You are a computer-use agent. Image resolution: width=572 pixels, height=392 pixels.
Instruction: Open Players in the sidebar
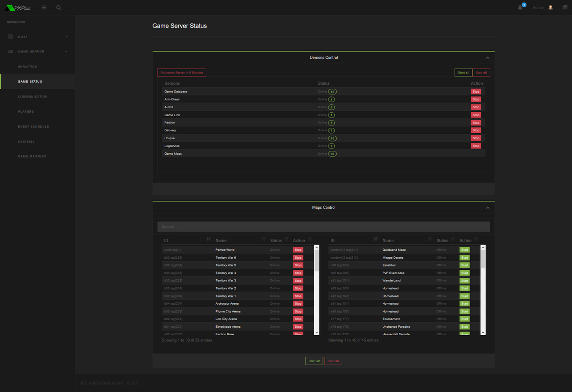(x=26, y=112)
